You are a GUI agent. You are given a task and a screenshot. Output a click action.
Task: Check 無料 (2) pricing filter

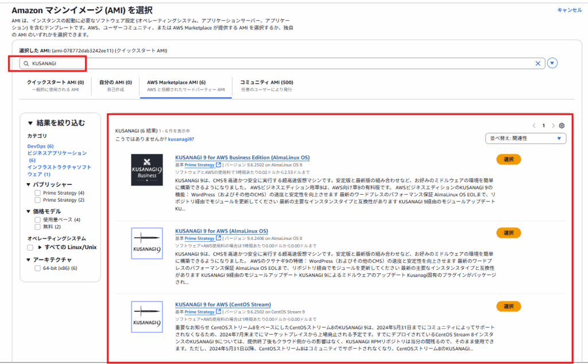(37, 227)
